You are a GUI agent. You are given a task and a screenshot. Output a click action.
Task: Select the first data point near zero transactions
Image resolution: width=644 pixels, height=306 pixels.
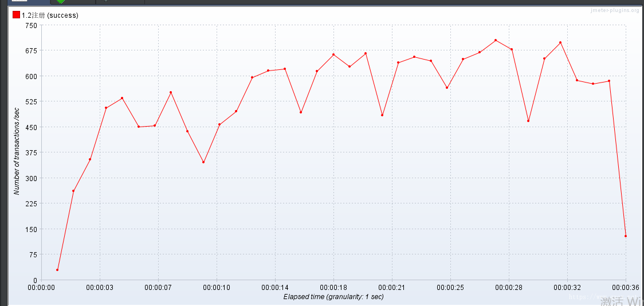click(57, 270)
